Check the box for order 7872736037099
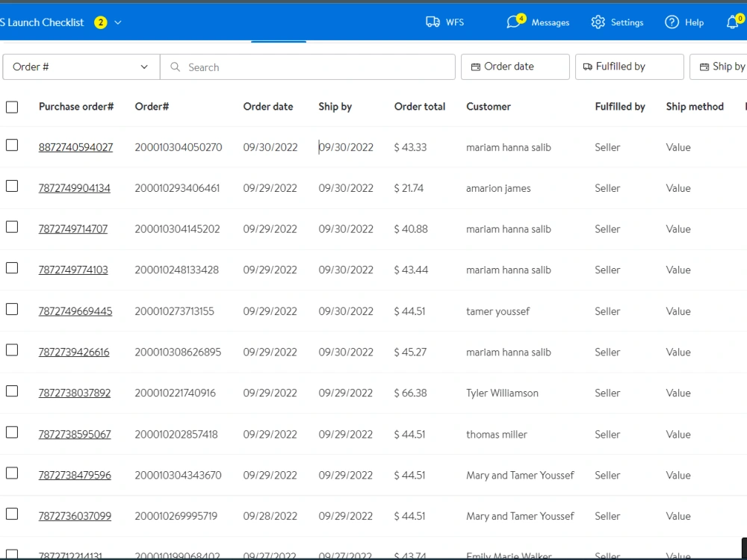747x560 pixels. [x=12, y=514]
